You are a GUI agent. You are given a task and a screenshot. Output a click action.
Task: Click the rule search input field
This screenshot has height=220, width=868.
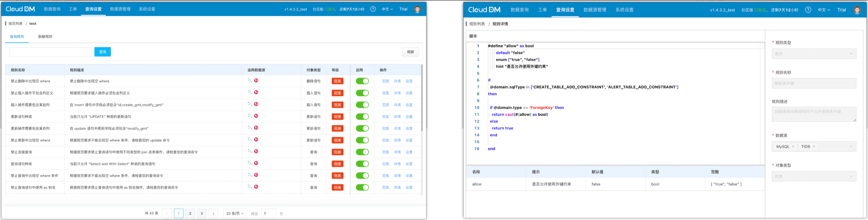50,51
